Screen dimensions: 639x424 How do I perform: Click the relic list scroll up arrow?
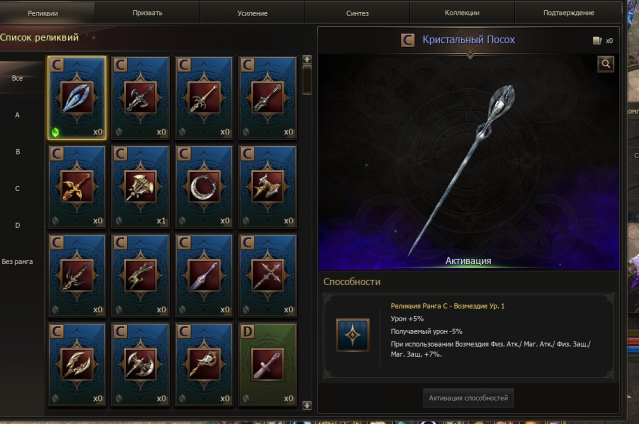[x=307, y=60]
